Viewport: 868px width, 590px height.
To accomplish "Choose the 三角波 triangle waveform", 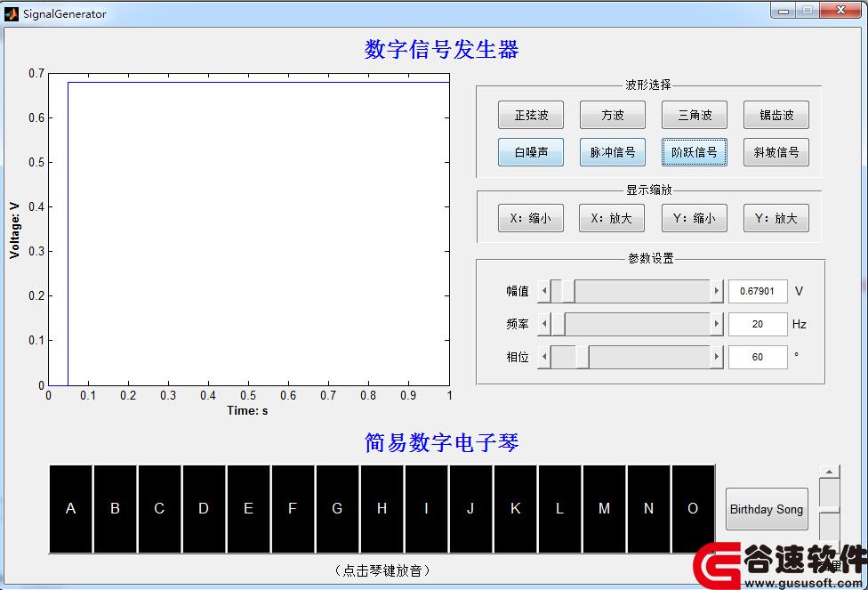I will [x=695, y=115].
